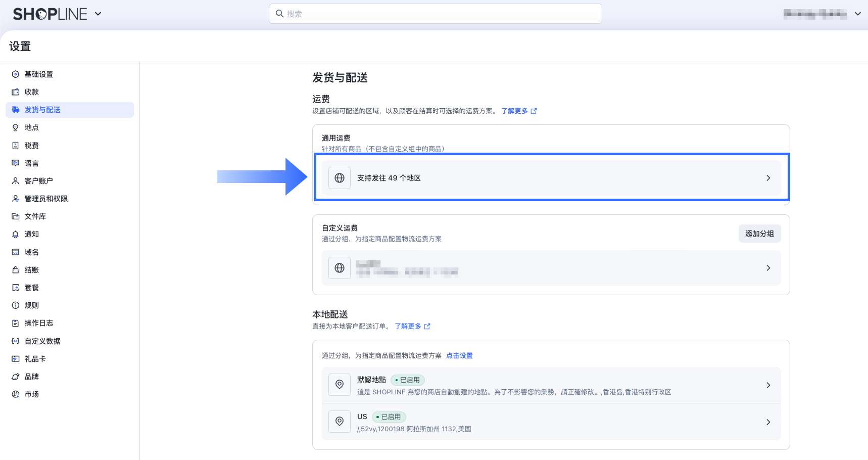
Task: Open 了解更多 link under 运费
Action: pyautogui.click(x=519, y=111)
